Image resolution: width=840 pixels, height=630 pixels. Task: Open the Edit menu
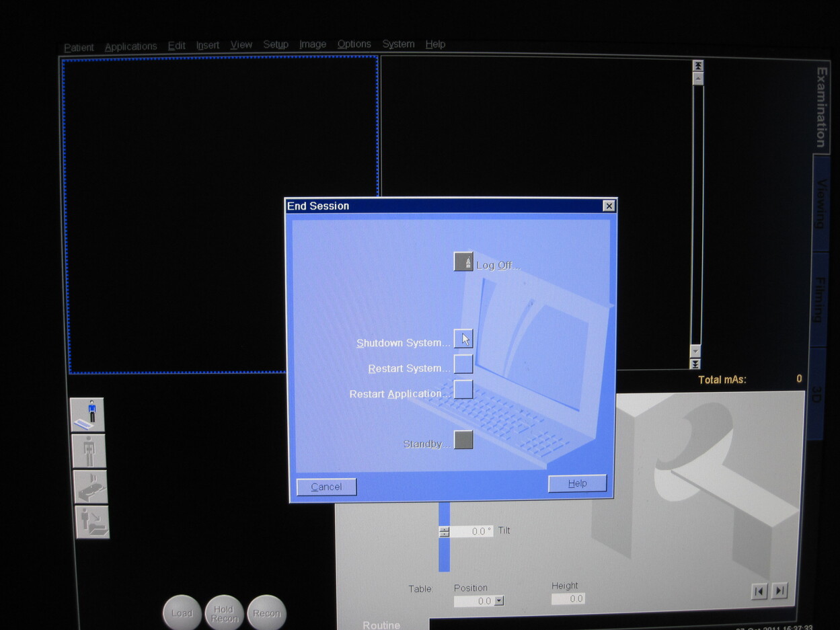click(x=176, y=46)
